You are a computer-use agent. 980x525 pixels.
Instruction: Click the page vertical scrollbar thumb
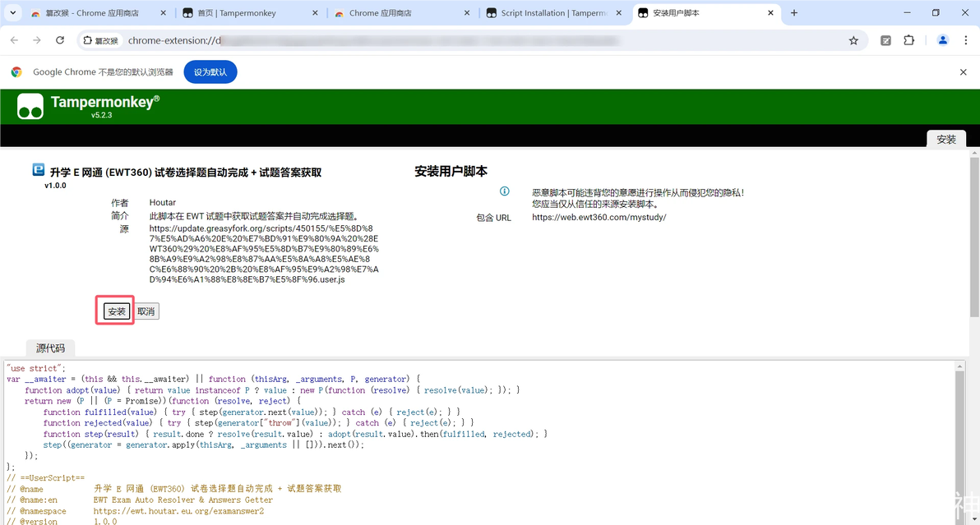[974, 237]
